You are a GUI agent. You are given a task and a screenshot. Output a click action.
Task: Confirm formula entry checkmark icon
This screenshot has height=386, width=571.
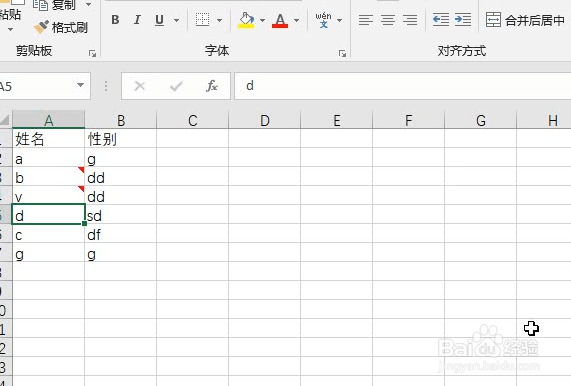(x=176, y=86)
